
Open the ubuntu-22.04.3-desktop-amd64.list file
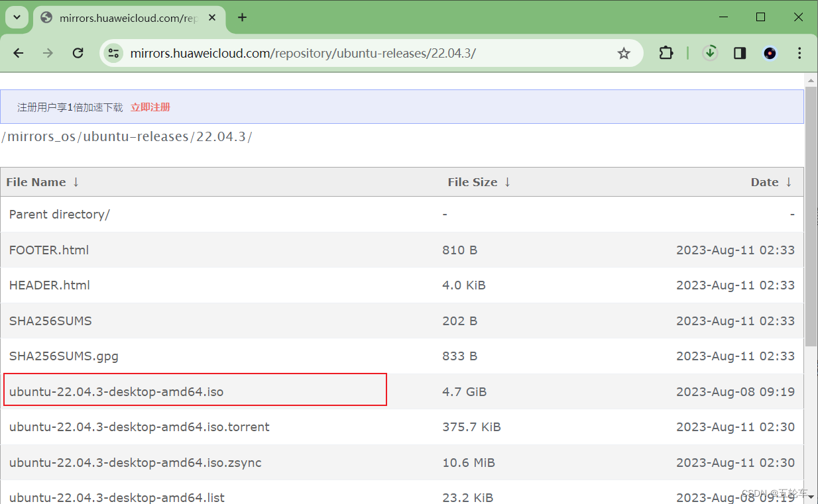tap(117, 497)
